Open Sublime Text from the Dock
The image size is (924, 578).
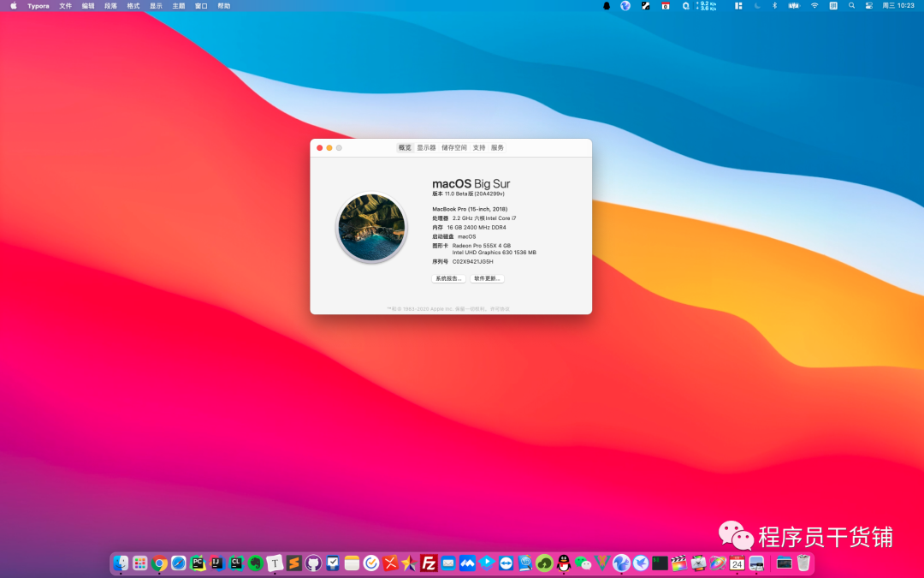(x=294, y=563)
